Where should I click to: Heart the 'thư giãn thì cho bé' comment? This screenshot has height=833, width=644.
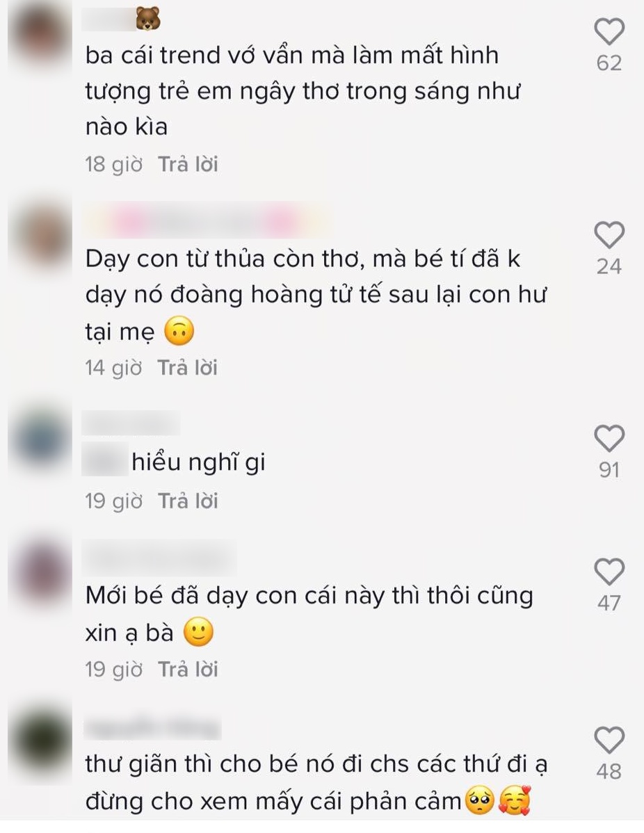[609, 740]
